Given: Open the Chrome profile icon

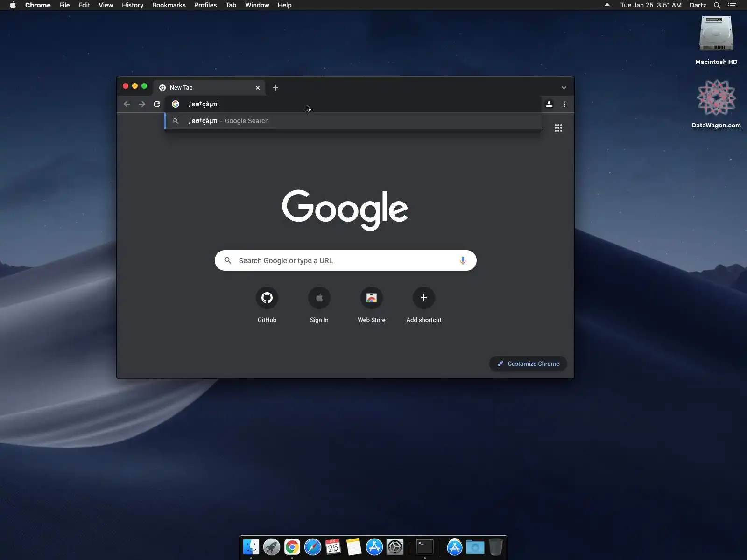Looking at the screenshot, I should [549, 104].
